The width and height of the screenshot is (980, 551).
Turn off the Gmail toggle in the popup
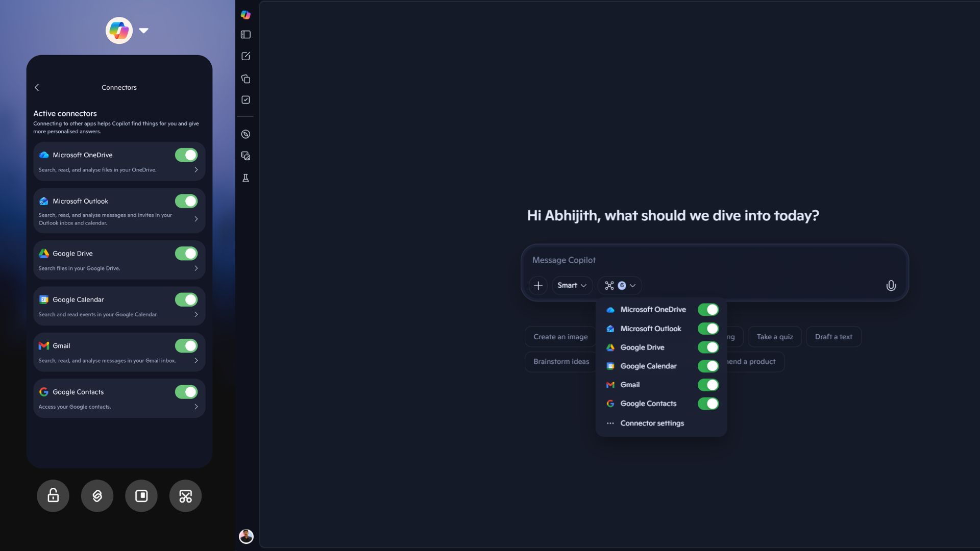[x=708, y=385]
